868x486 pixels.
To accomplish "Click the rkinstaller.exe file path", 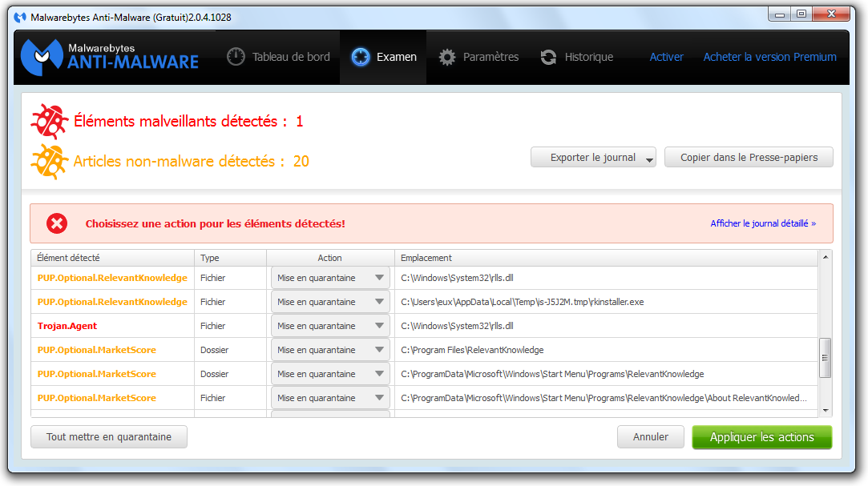I will (x=523, y=302).
